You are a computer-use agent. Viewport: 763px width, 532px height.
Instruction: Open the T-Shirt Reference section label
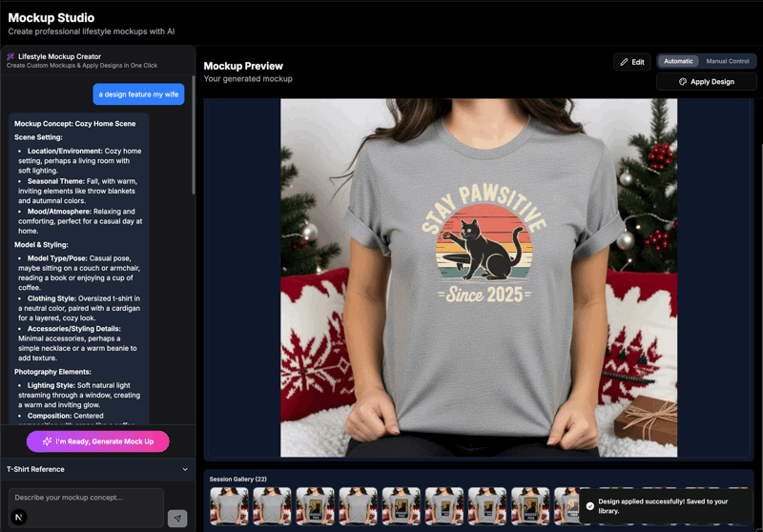pyautogui.click(x=35, y=469)
